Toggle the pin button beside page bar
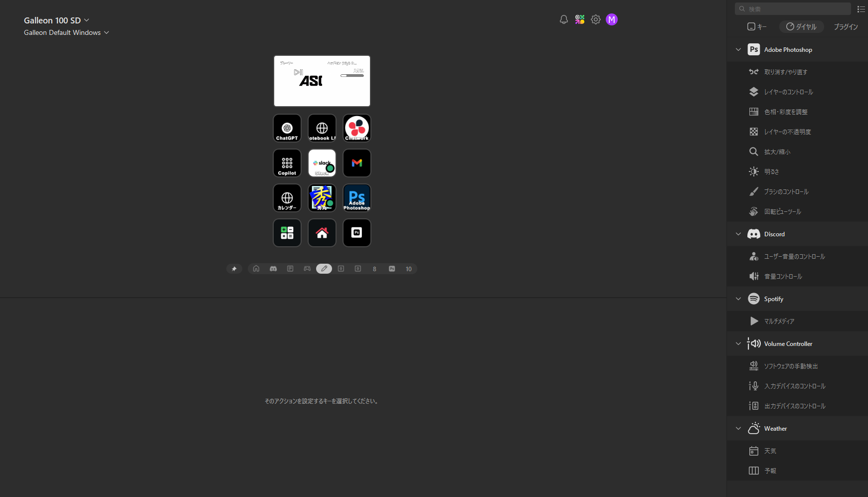Viewport: 868px width, 497px height. coord(234,269)
